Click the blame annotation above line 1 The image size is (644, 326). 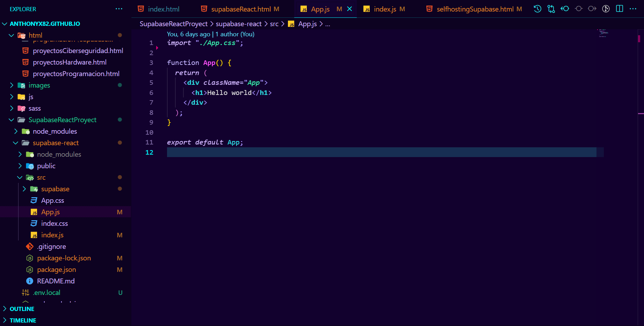point(210,34)
